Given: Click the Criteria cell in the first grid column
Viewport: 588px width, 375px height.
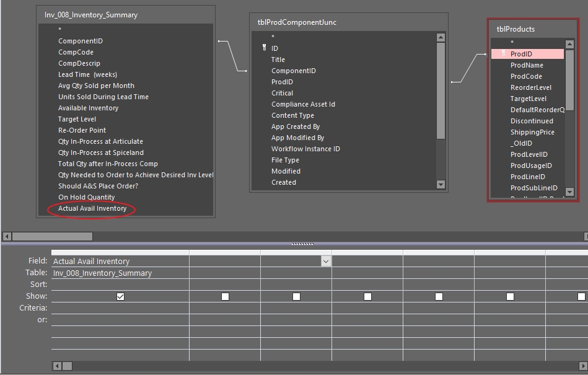Looking at the screenshot, I should [120, 308].
